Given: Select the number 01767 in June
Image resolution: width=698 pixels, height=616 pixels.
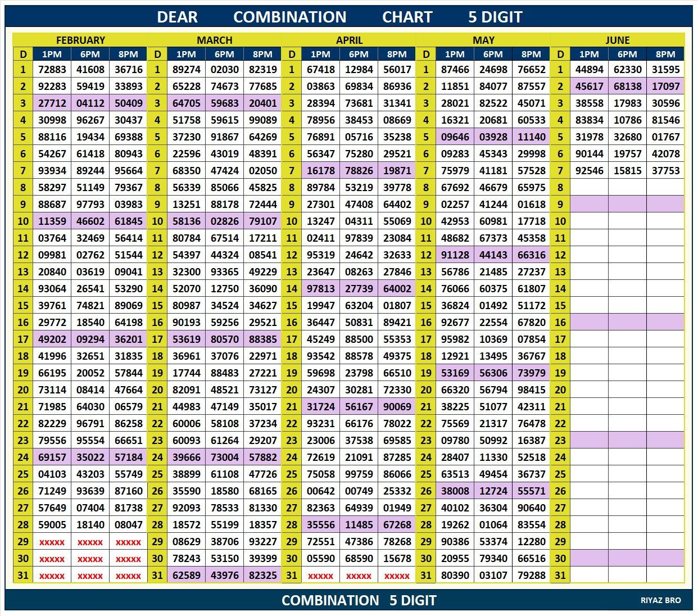Looking at the screenshot, I should 665,137.
